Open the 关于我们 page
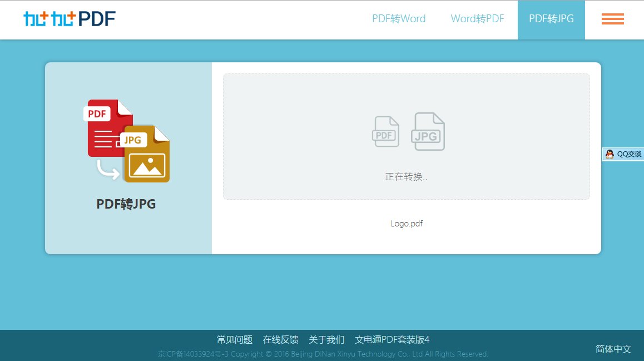 tap(326, 339)
